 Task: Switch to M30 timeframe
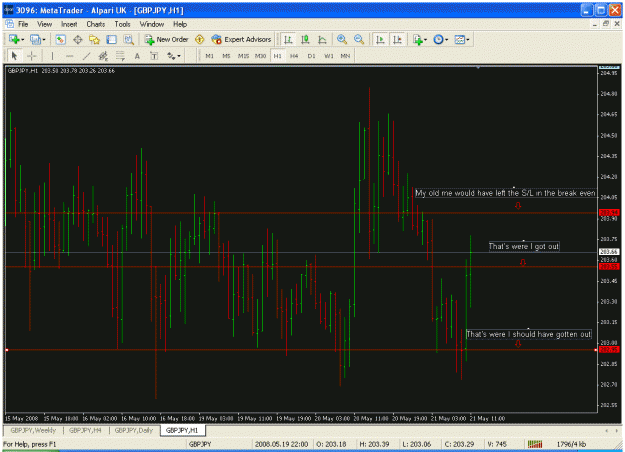pyautogui.click(x=260, y=56)
